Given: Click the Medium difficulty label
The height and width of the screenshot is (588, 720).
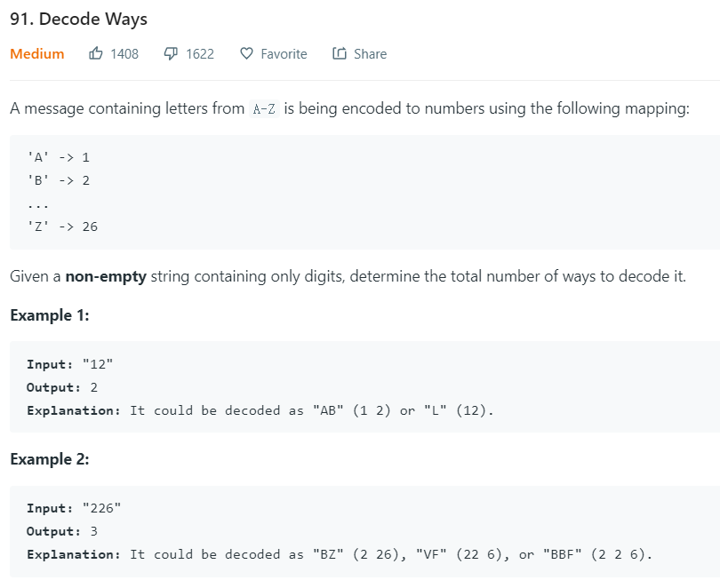Looking at the screenshot, I should point(37,54).
